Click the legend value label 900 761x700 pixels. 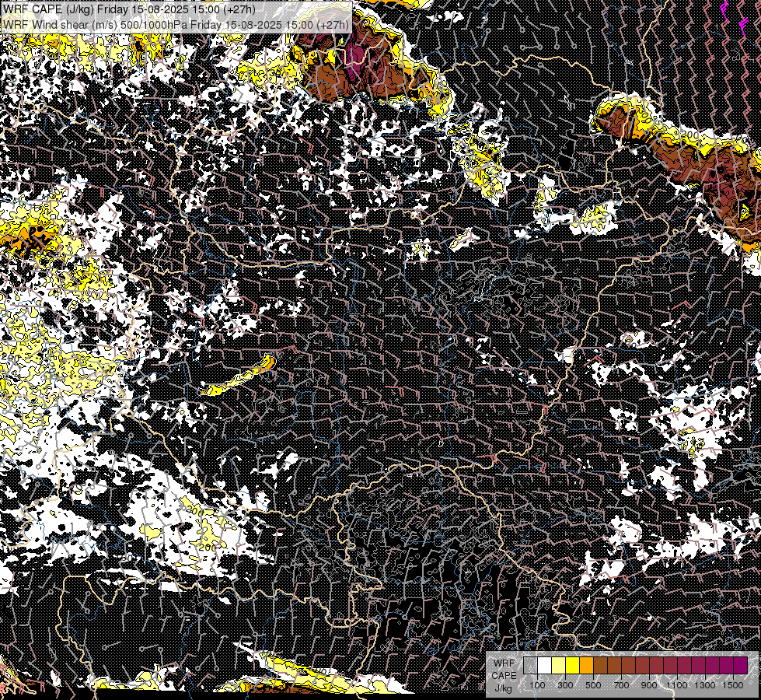tap(649, 685)
